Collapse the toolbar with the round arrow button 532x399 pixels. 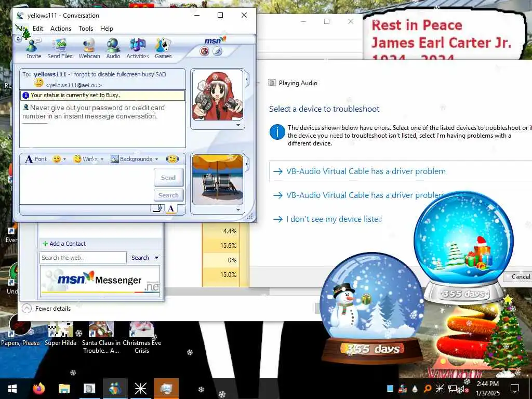click(18, 38)
